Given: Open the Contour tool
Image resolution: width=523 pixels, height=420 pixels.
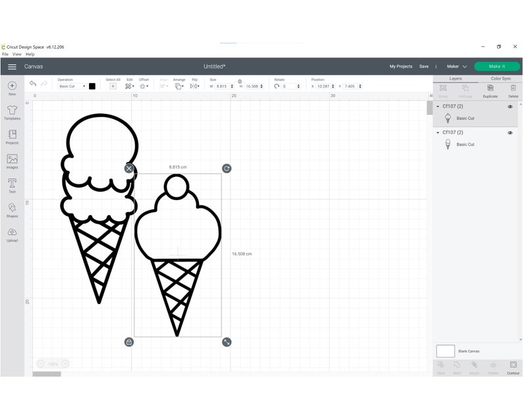Looking at the screenshot, I should tap(513, 365).
